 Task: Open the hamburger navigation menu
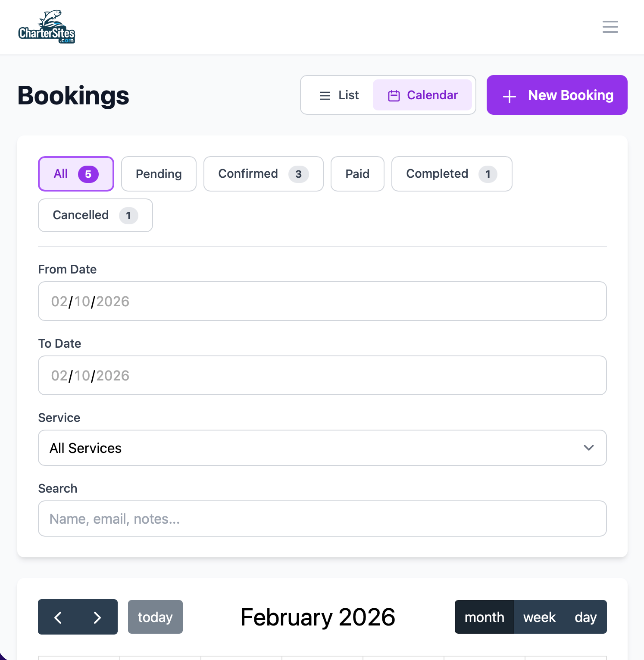click(x=610, y=26)
